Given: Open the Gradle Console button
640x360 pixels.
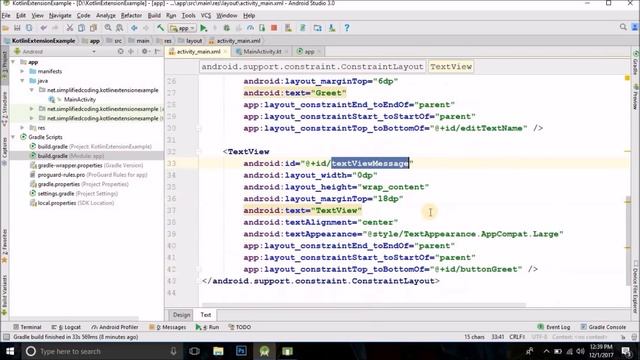Looking at the screenshot, I should [603, 327].
